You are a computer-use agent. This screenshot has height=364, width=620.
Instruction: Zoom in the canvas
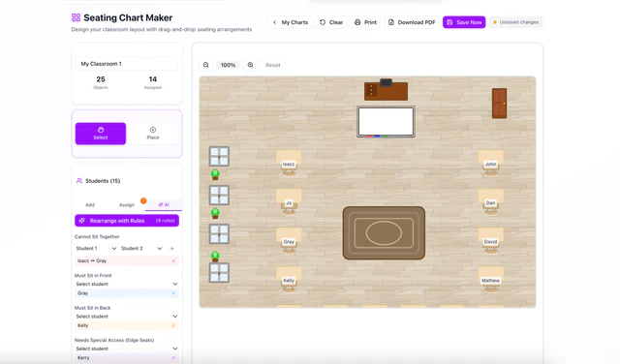(x=250, y=65)
